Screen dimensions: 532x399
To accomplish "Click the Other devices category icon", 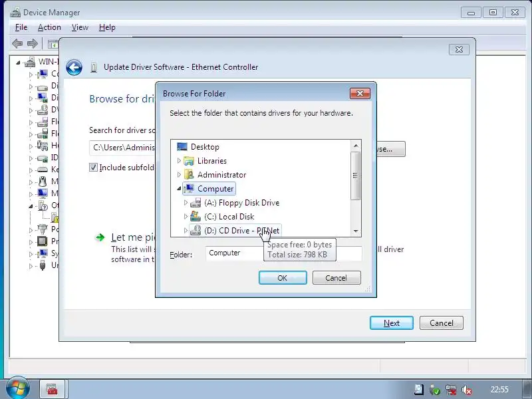I will click(x=43, y=205).
